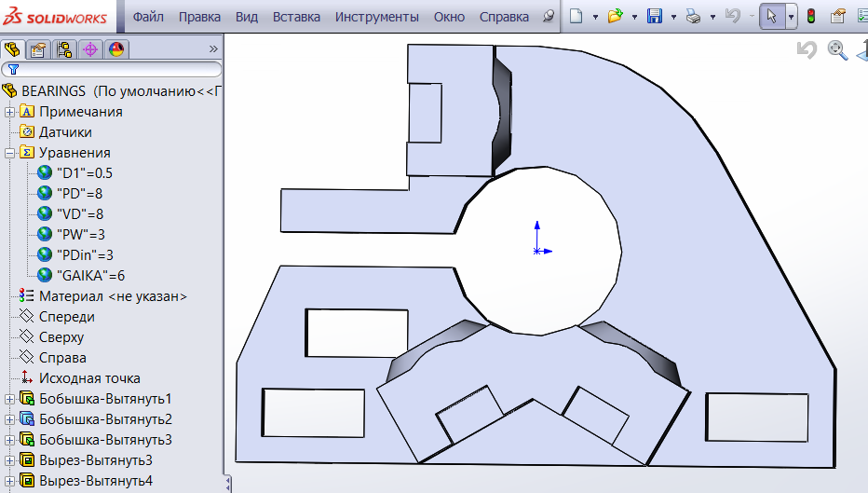Switch to the ConfigurationManager tab
This screenshot has height=493, width=868.
tap(64, 49)
